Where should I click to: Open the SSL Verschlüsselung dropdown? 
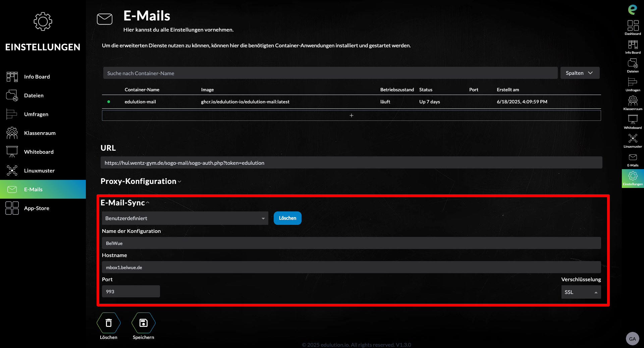[581, 292]
